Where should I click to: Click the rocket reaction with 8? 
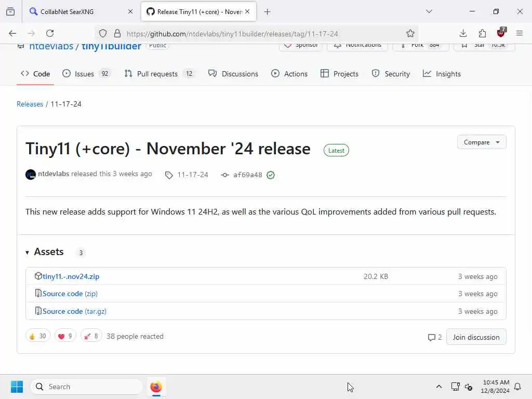pyautogui.click(x=91, y=336)
